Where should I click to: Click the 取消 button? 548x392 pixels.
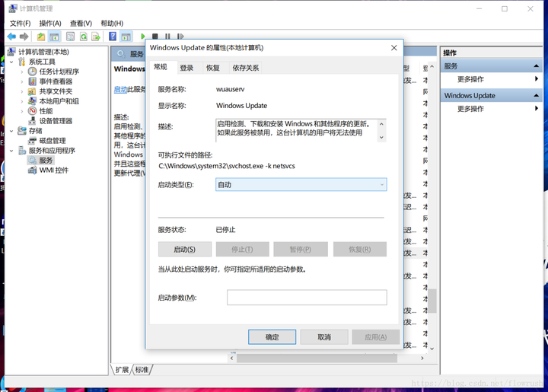click(x=324, y=336)
